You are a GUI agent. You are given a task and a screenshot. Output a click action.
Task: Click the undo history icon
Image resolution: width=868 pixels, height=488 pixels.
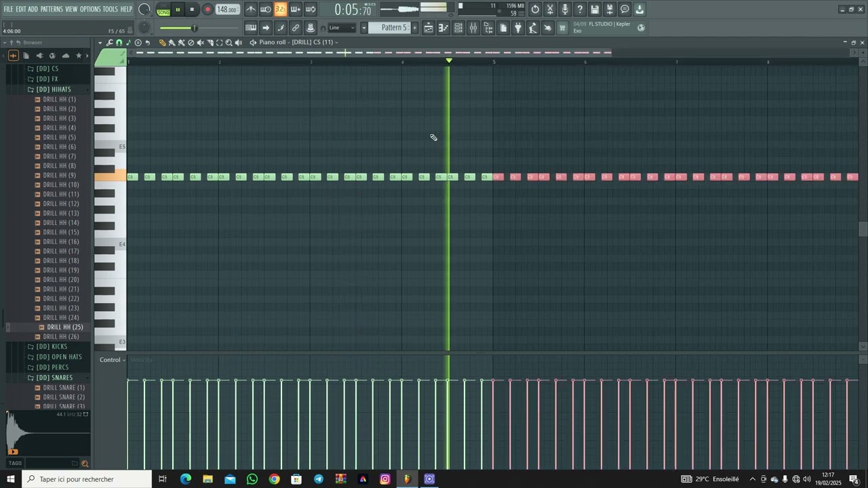click(535, 9)
